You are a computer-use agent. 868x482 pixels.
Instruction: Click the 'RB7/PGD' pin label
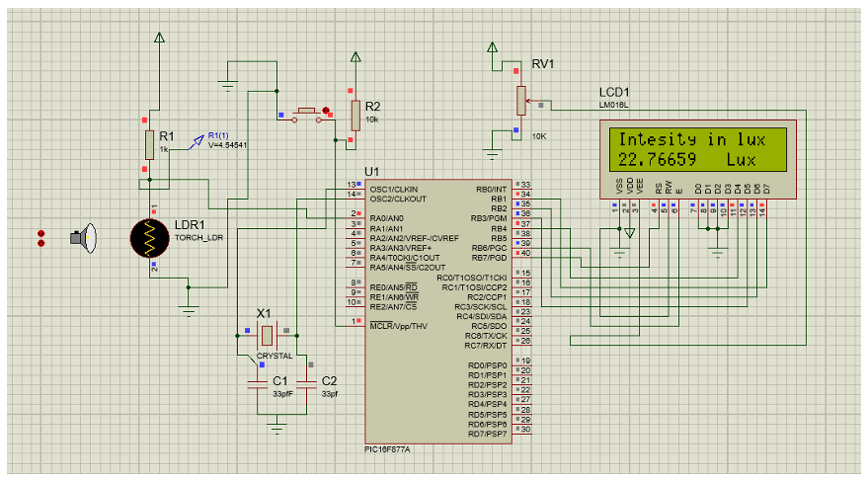489,258
